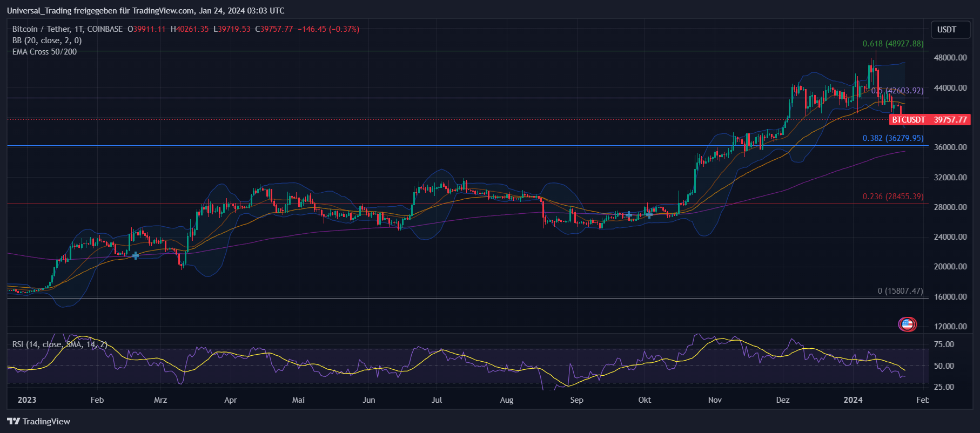The image size is (980, 433).
Task: Select the 0.618 Fibonacci level label
Action: (x=892, y=44)
